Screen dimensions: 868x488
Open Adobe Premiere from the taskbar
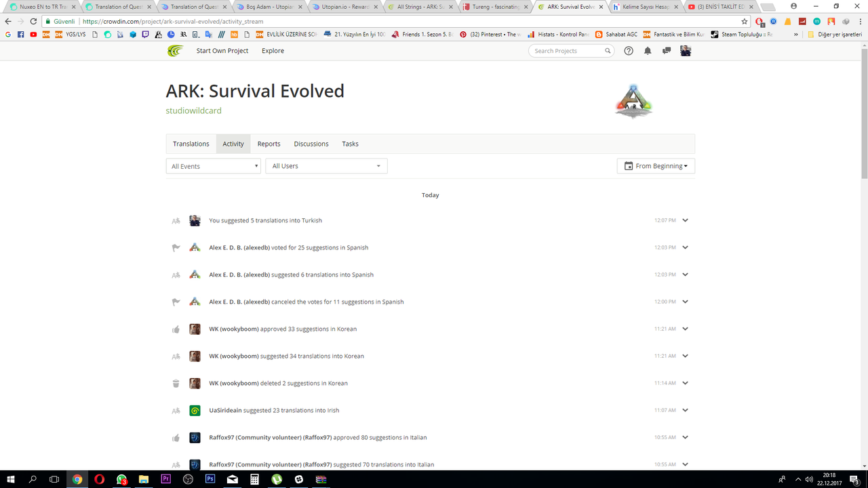[x=166, y=479]
